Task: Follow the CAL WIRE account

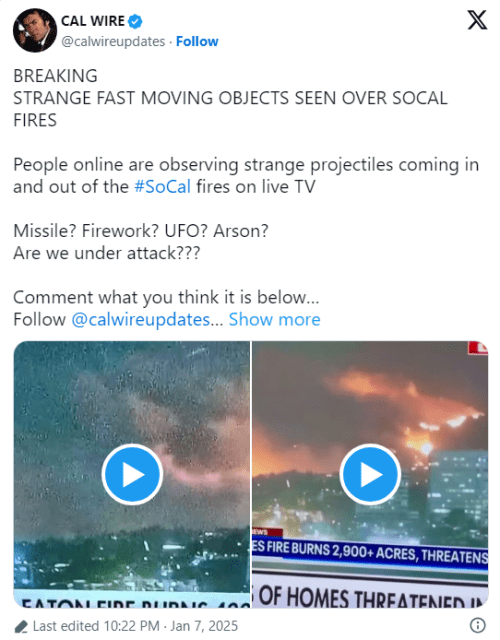Action: (x=197, y=41)
